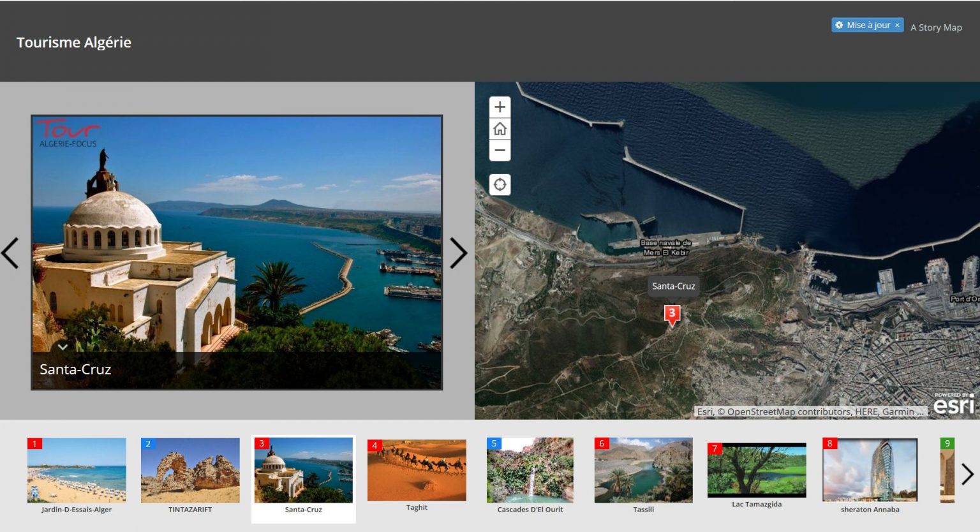Choose the Taghit desert thumbnail
The width and height of the screenshot is (980, 532).
[417, 470]
